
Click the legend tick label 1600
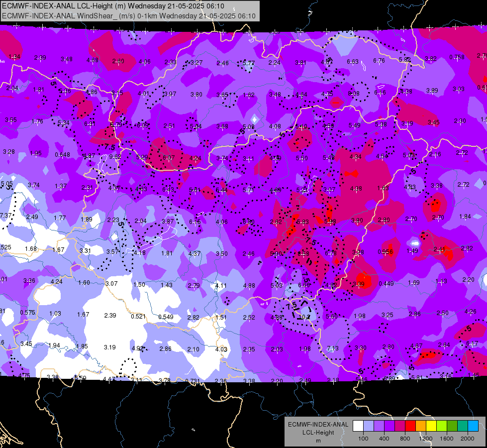pos(447,439)
